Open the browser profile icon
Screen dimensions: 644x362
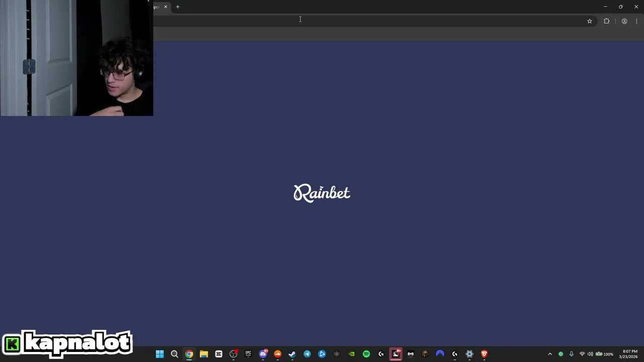624,21
